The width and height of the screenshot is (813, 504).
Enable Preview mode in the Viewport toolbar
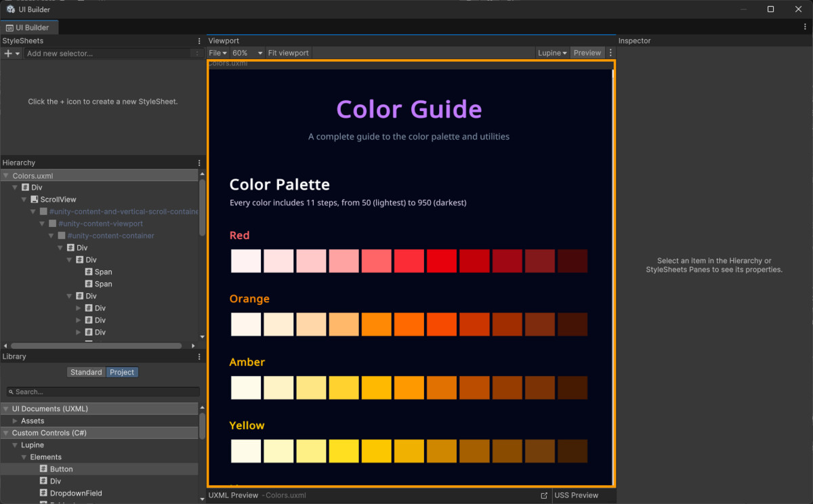[x=587, y=52]
